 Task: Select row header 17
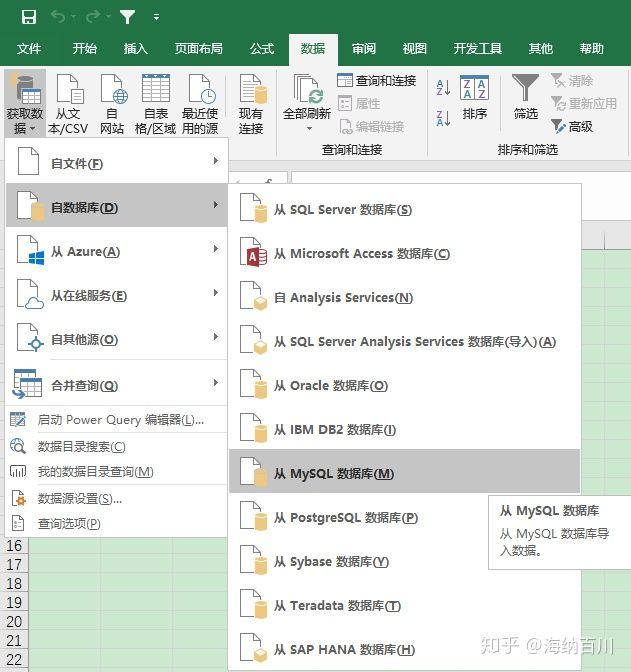tap(14, 564)
